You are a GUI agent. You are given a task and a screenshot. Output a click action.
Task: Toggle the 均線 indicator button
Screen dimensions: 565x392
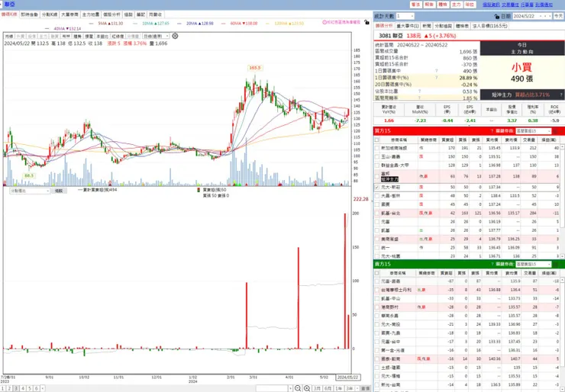point(9,36)
